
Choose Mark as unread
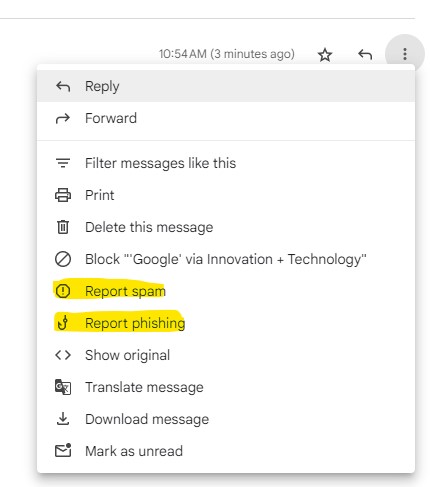[x=226, y=451]
